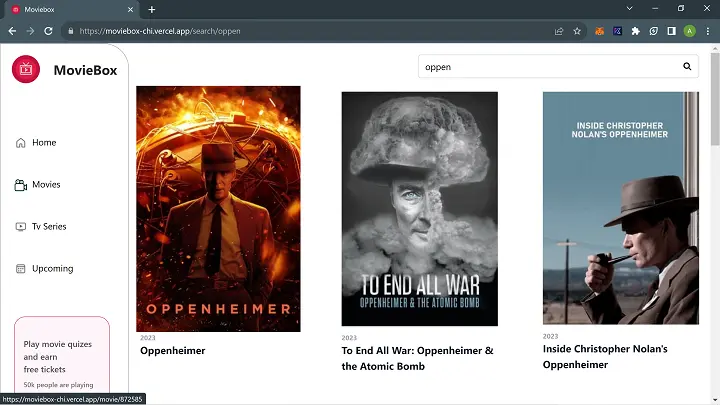Focus the search field containing oppen
The width and height of the screenshot is (720, 405).
(x=558, y=67)
